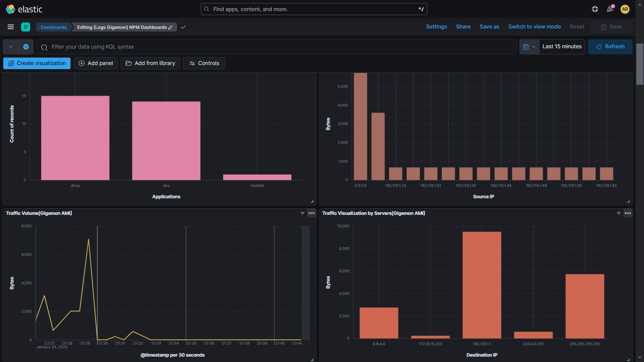This screenshot has height=362, width=644.
Task: Open the panel options menu for Traffic Volume[Gigamon AMI]
Action: (x=312, y=213)
